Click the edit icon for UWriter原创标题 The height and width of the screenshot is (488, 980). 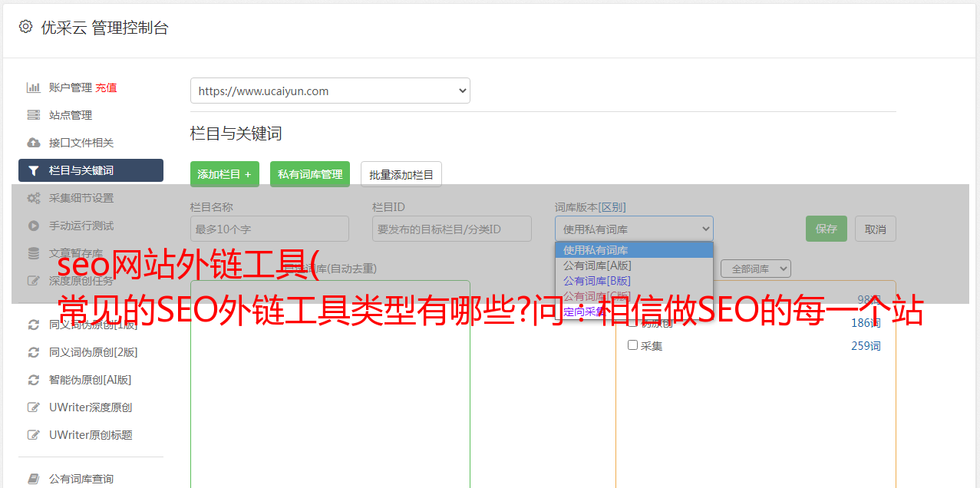pyautogui.click(x=34, y=435)
